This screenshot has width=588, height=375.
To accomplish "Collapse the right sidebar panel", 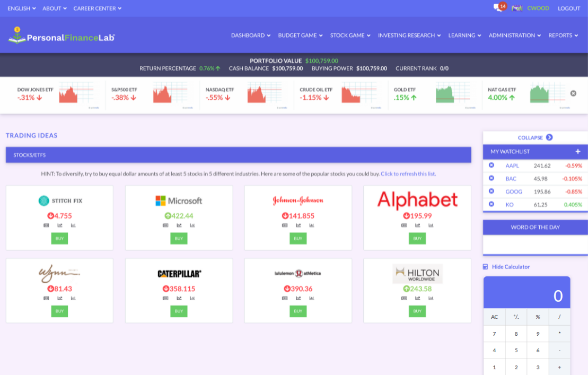I will (x=535, y=137).
